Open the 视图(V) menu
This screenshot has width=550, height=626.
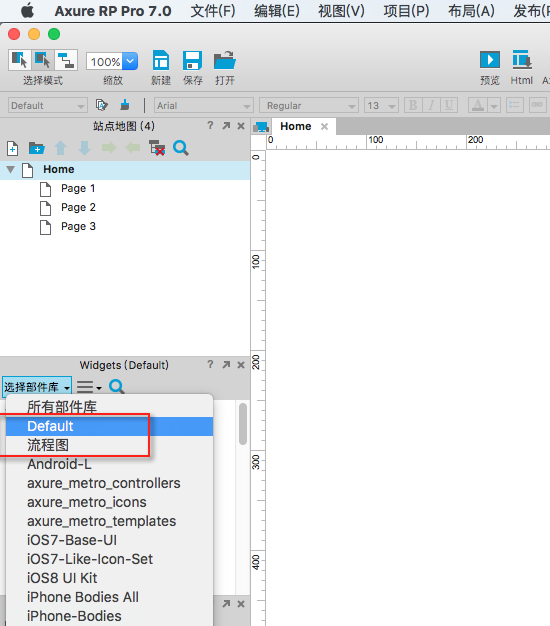pyautogui.click(x=341, y=11)
